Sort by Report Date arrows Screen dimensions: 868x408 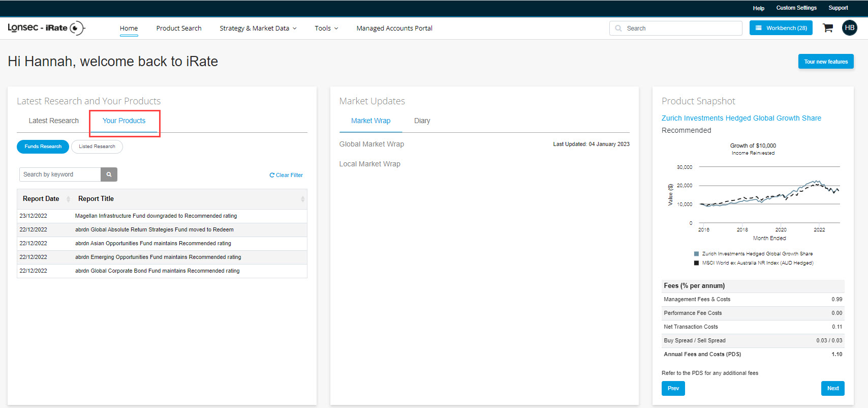tap(68, 199)
